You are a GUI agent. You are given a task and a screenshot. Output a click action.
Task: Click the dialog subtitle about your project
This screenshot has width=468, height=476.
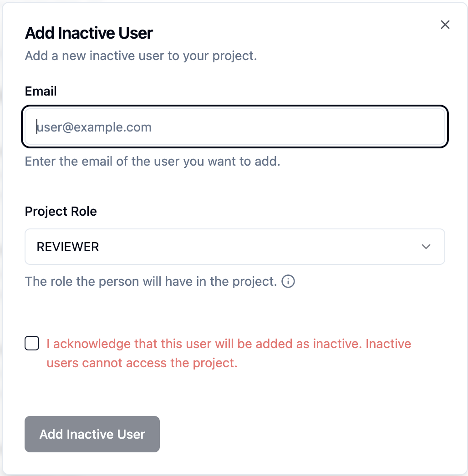coord(141,56)
